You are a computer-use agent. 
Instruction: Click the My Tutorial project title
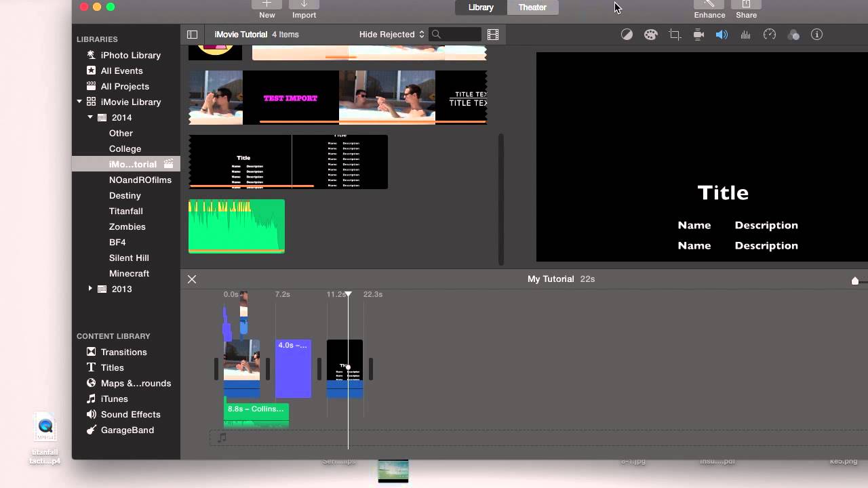point(551,279)
